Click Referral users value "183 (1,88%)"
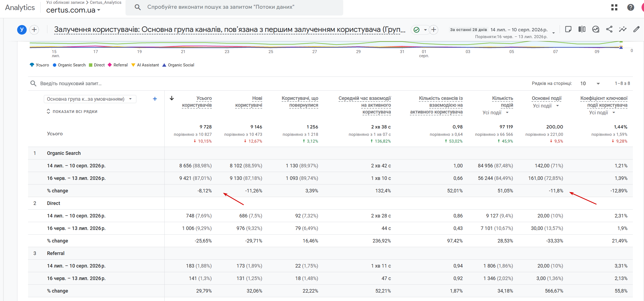Viewport: 644px width, 301px height. coord(199,266)
